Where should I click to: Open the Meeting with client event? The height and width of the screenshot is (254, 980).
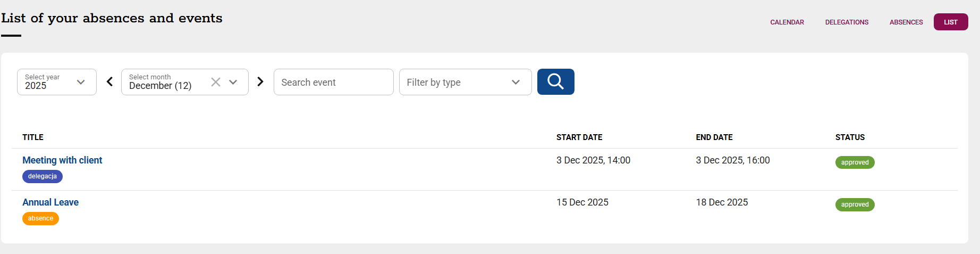click(62, 160)
